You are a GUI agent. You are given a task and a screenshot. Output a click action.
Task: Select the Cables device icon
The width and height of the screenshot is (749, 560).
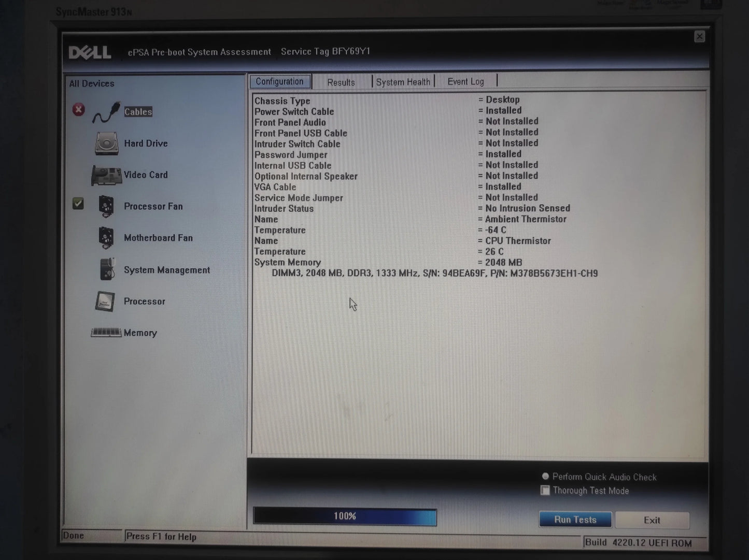pyautogui.click(x=106, y=112)
